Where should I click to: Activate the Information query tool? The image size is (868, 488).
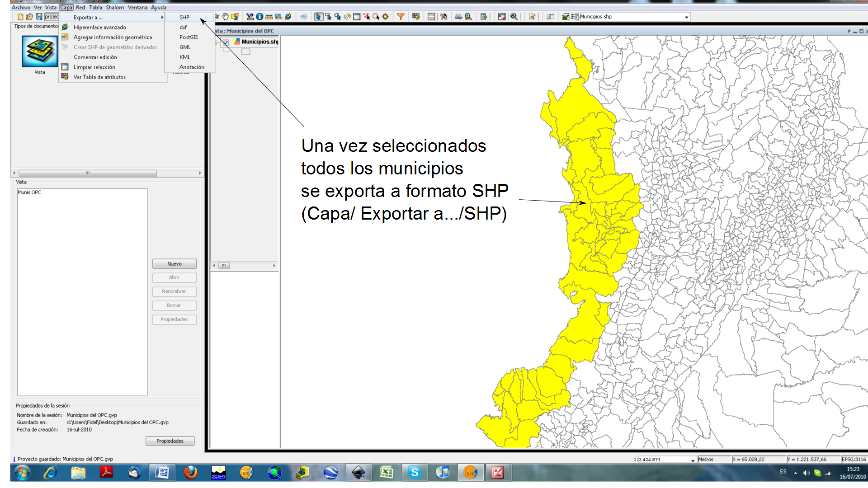[x=259, y=17]
